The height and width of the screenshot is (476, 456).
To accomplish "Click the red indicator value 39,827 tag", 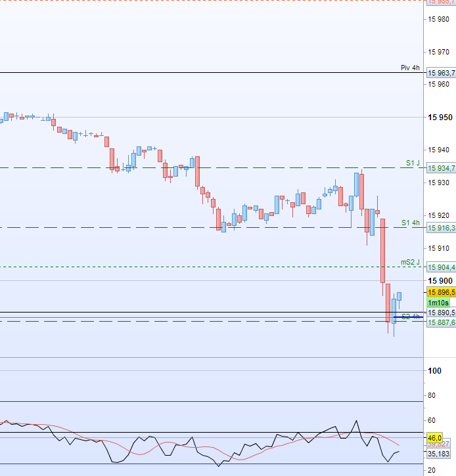I will pyautogui.click(x=438, y=444).
